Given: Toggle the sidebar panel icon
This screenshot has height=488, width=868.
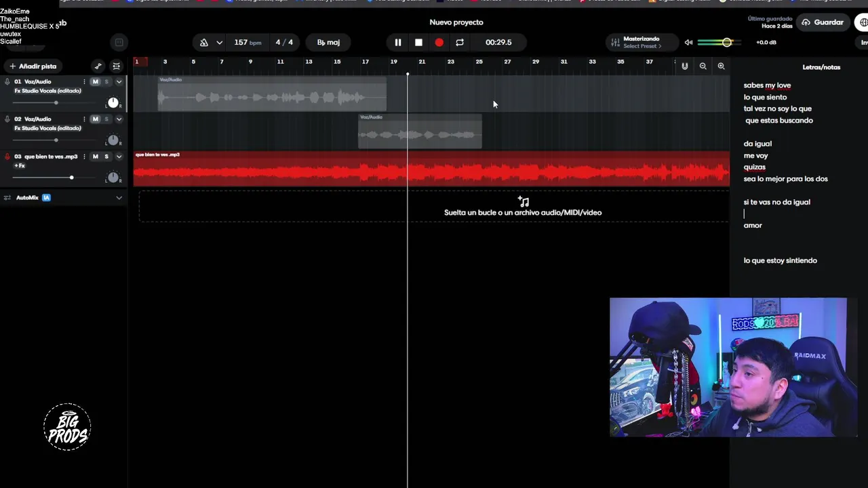Looking at the screenshot, I should [119, 43].
